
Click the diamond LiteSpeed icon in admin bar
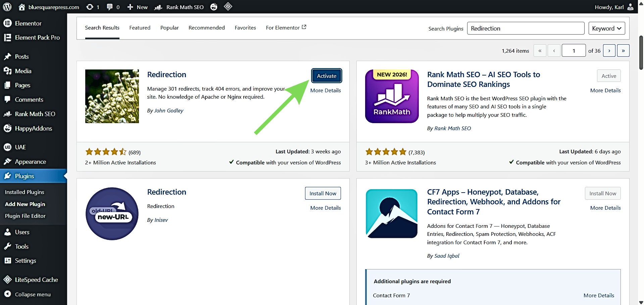[x=228, y=6]
